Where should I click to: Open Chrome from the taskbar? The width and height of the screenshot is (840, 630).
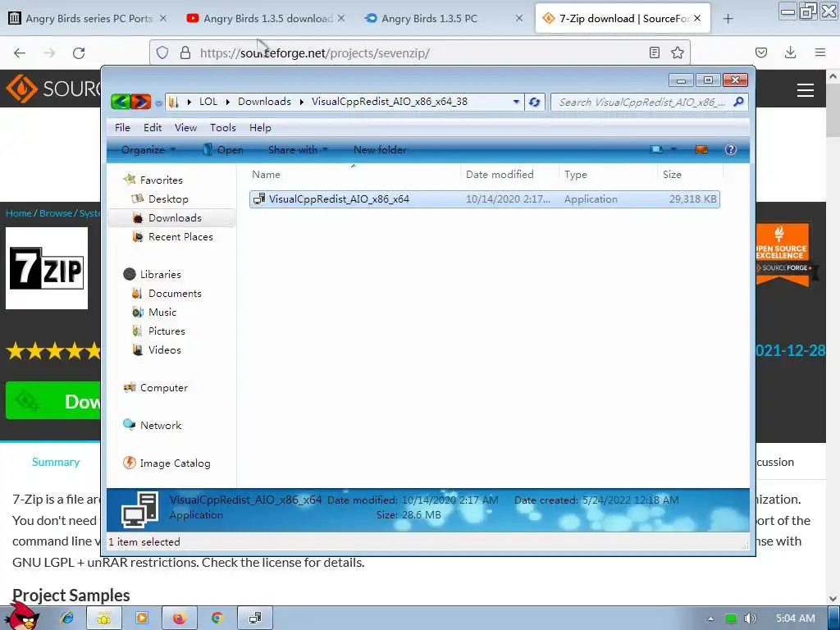(217, 619)
